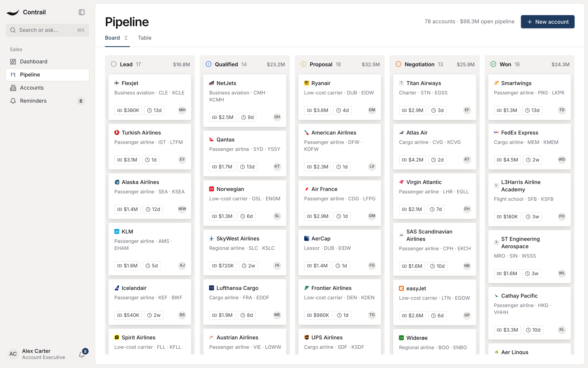The height and width of the screenshot is (368, 588).
Task: Click the $980K value chip on Frontier Airlines
Action: tap(318, 315)
